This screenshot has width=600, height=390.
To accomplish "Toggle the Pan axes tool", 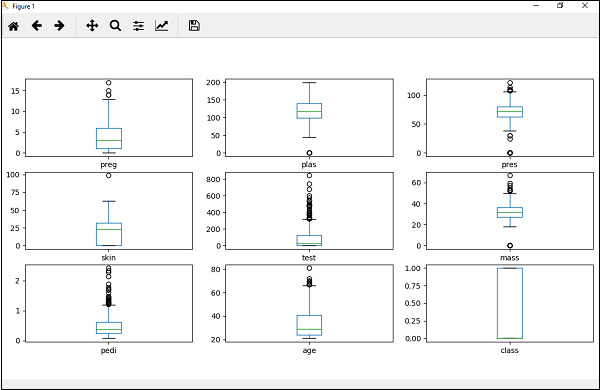I will coord(92,26).
